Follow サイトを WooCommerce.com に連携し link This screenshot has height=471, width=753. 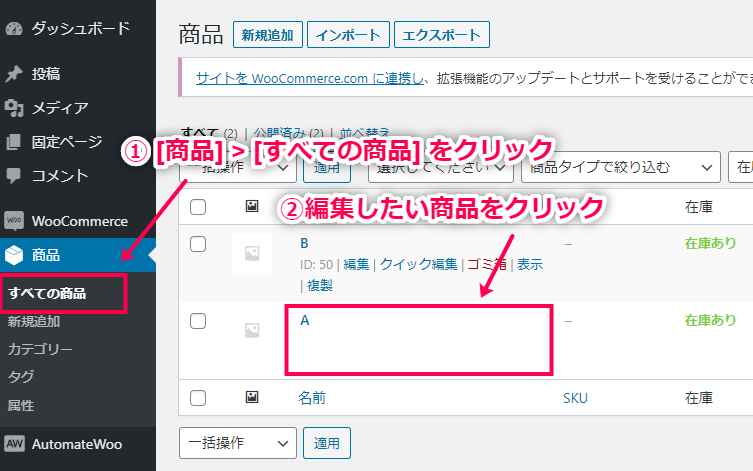310,78
